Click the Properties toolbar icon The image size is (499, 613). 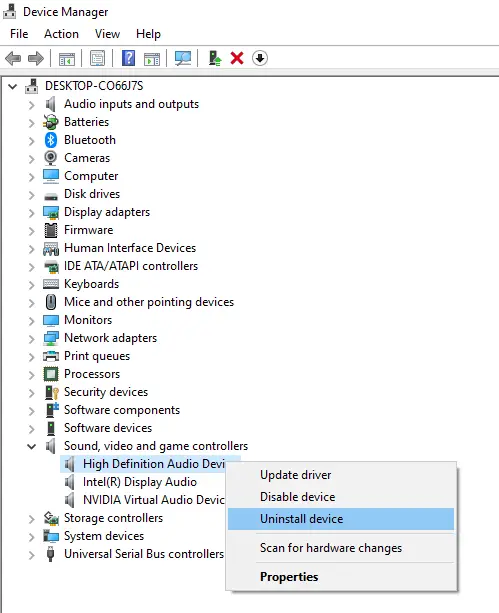[97, 58]
